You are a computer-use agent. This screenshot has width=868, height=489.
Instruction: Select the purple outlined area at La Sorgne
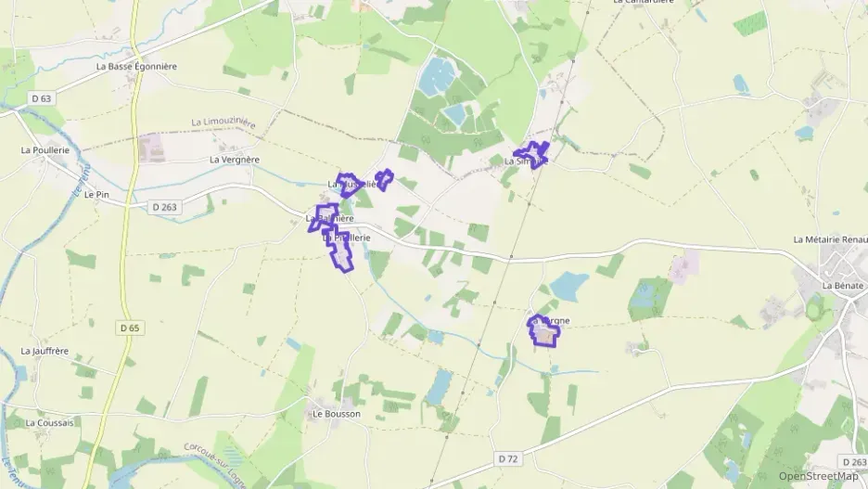(543, 332)
